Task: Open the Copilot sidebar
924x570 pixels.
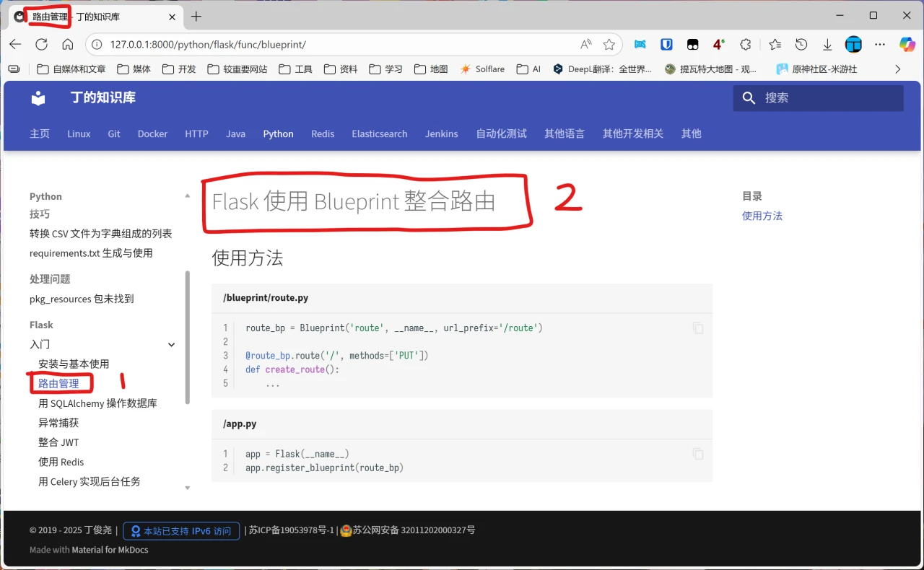Action: point(907,45)
